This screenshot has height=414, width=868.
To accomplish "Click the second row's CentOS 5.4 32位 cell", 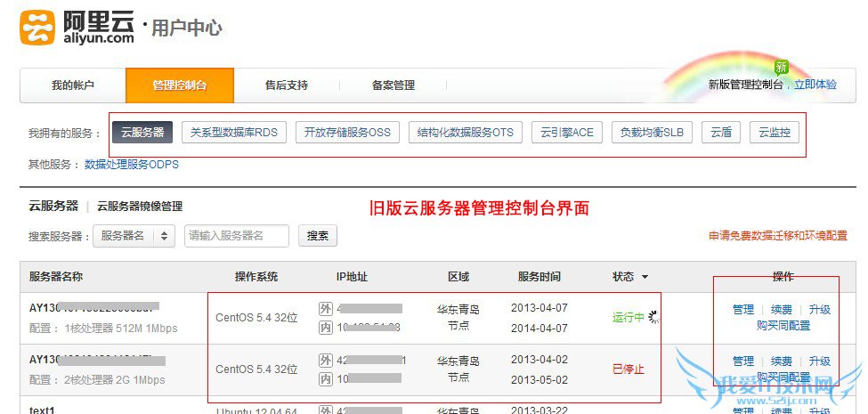I will [257, 369].
